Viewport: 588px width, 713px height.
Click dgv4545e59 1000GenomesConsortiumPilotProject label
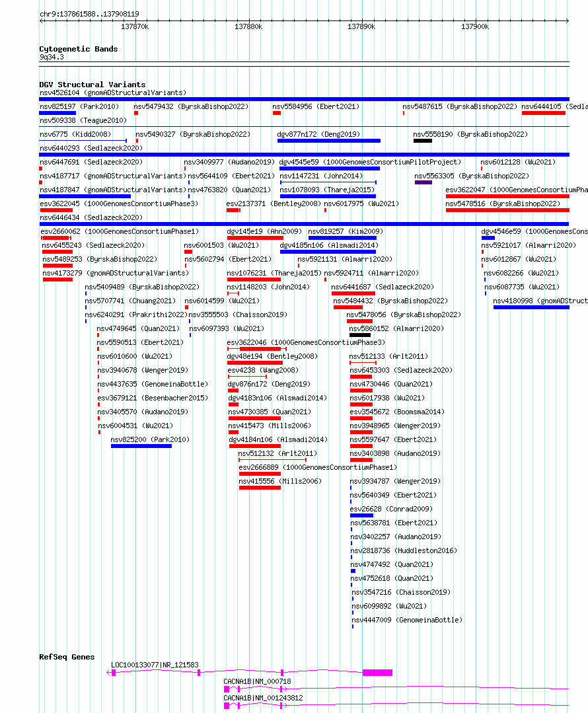pos(370,162)
